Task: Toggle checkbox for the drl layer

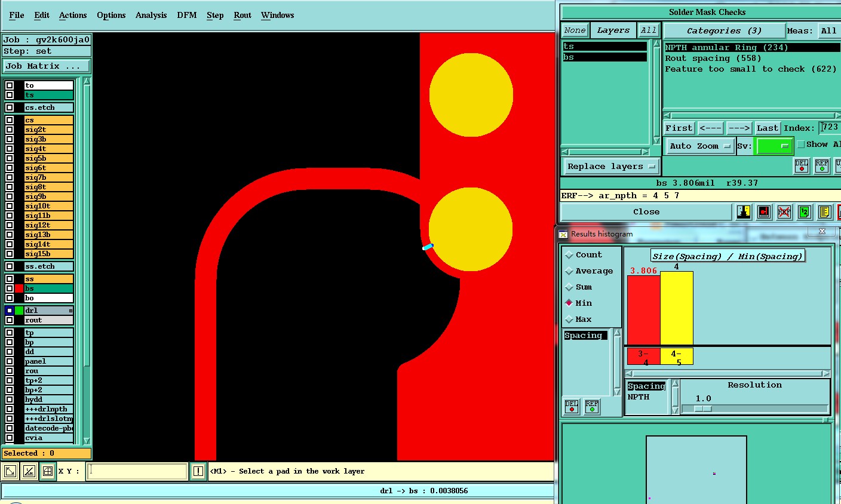Action: click(10, 311)
